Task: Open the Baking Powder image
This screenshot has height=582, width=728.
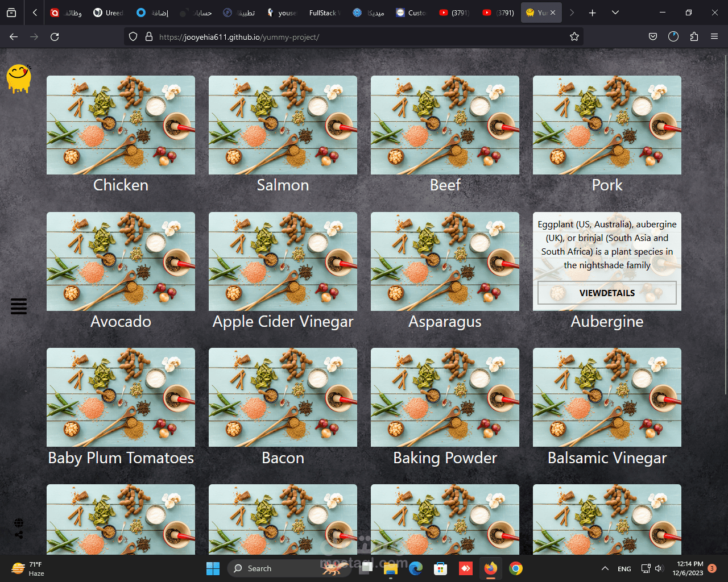Action: pyautogui.click(x=445, y=397)
